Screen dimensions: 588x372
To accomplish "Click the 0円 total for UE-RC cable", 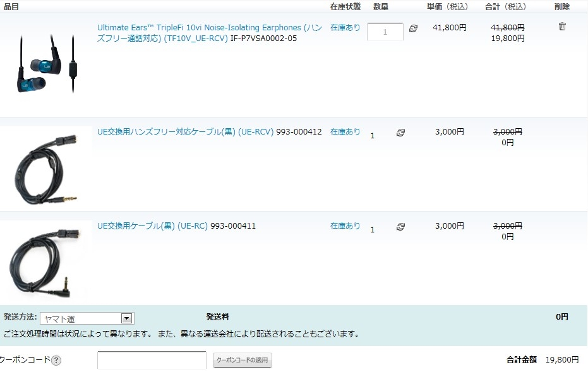I will pos(508,237).
